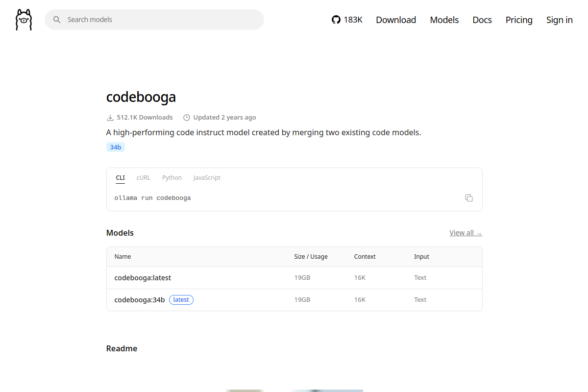Screen dimensions: 588x392
Task: Click the Updated 2 years ago text
Action: coord(224,118)
